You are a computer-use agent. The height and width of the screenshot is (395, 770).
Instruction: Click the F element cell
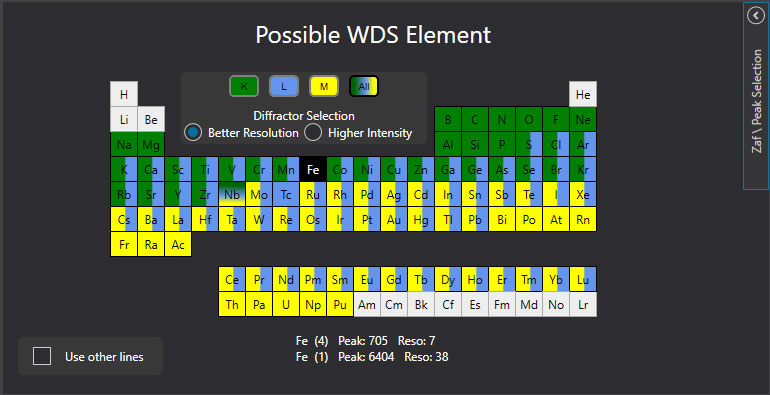(x=556, y=119)
